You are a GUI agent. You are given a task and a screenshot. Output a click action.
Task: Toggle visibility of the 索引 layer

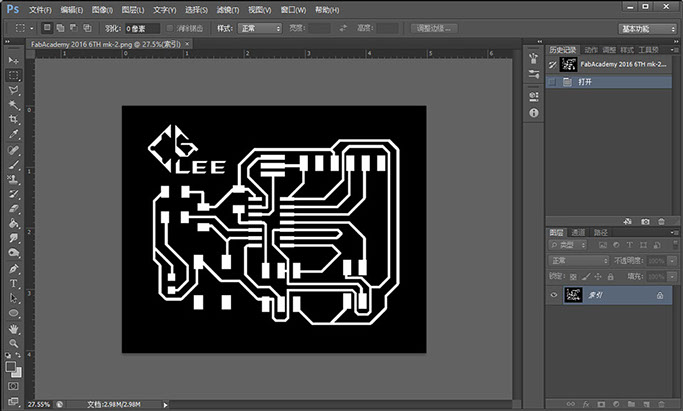(x=554, y=295)
